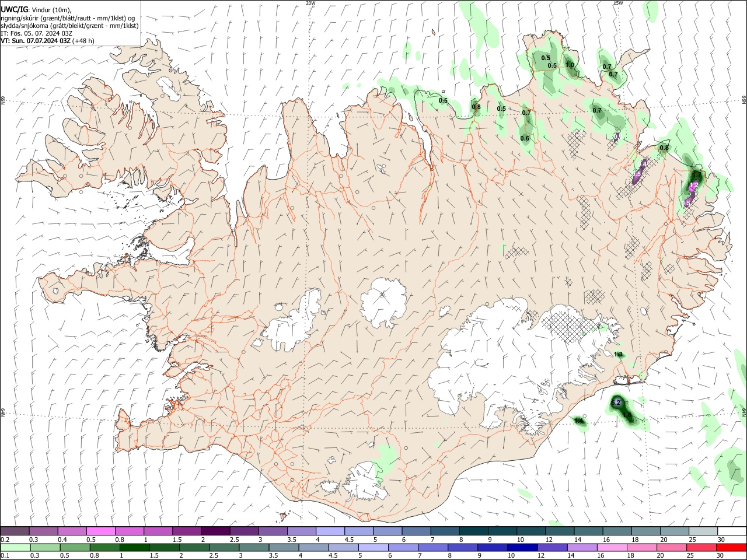Click the 'IT: Fös. 05. 07. 2024 03Z' line
The image size is (747, 560).
(37, 33)
